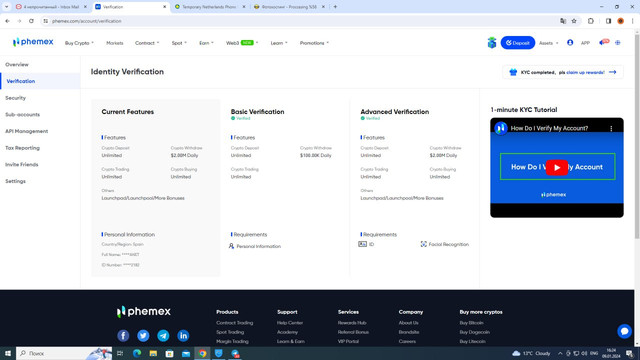
Task: Open the user profile icon in header
Action: point(570,42)
